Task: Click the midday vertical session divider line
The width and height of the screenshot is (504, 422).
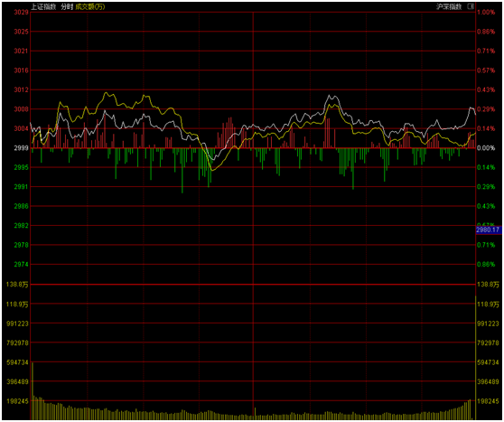Action: 253,215
